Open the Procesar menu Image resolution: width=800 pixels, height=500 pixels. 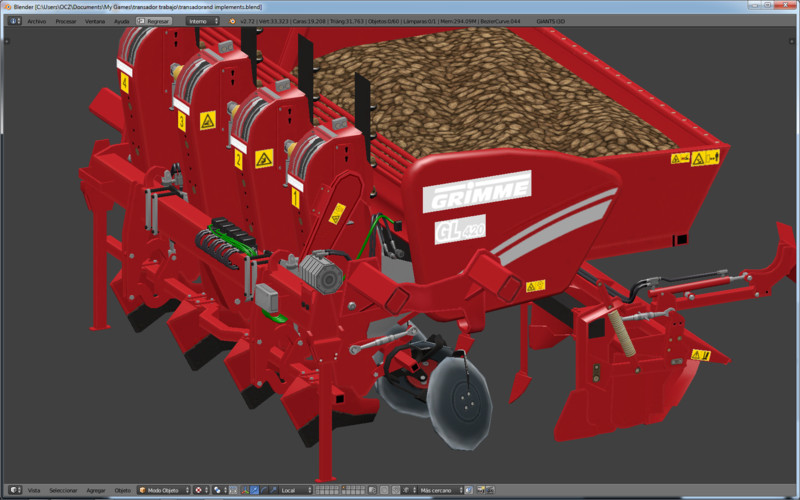[65, 20]
